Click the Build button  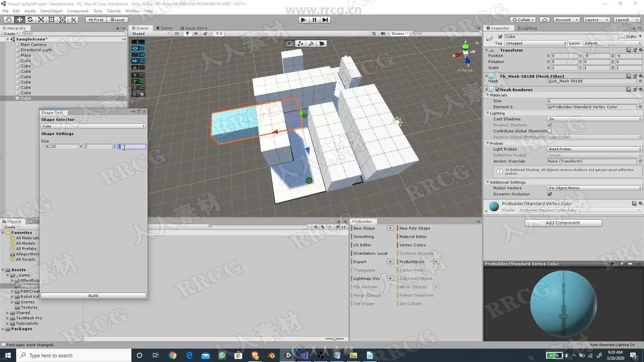point(93,296)
